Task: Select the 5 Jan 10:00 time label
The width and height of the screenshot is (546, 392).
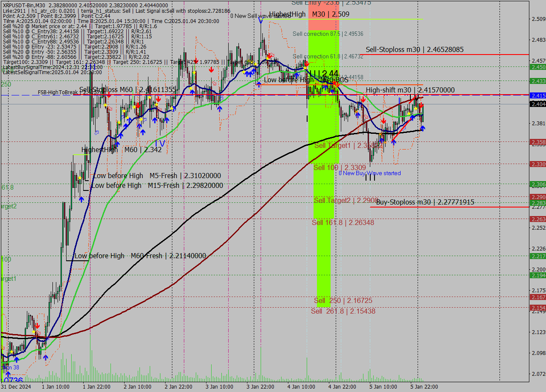Action: [383, 387]
